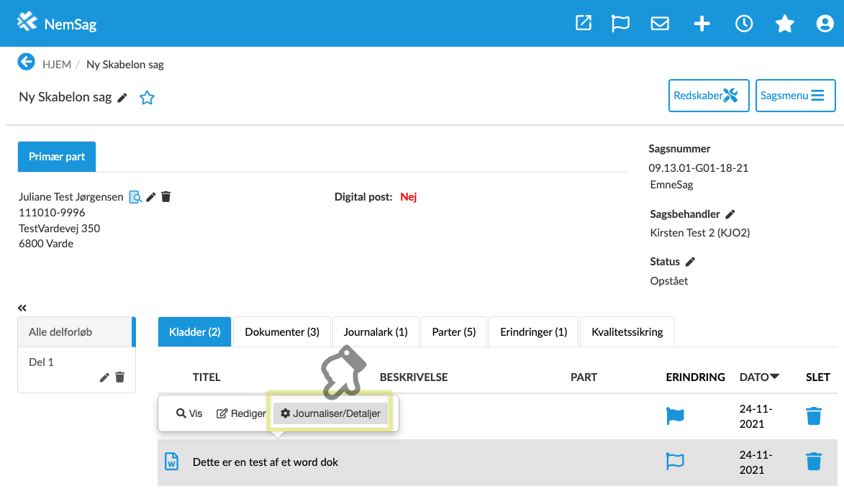844x504 pixels.
Task: Edit the Sagsbehandler with pencil icon
Action: pos(730,214)
